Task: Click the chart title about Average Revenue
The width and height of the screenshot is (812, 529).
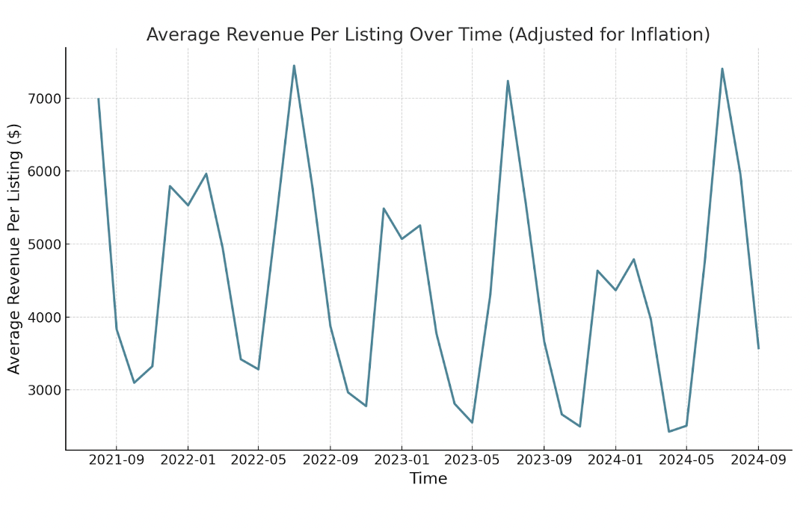Action: (428, 34)
